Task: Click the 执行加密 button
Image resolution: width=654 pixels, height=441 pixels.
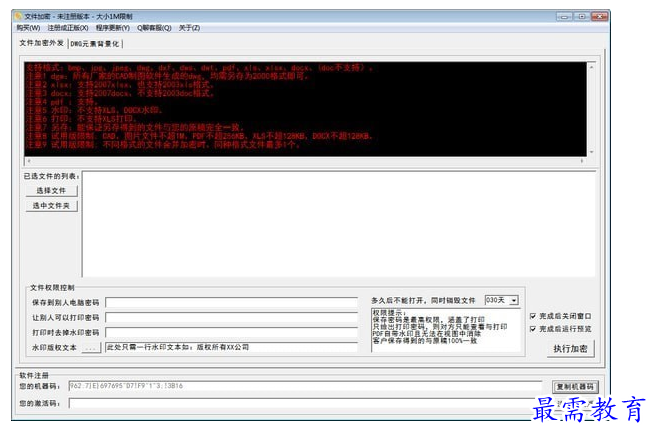Action: (570, 349)
